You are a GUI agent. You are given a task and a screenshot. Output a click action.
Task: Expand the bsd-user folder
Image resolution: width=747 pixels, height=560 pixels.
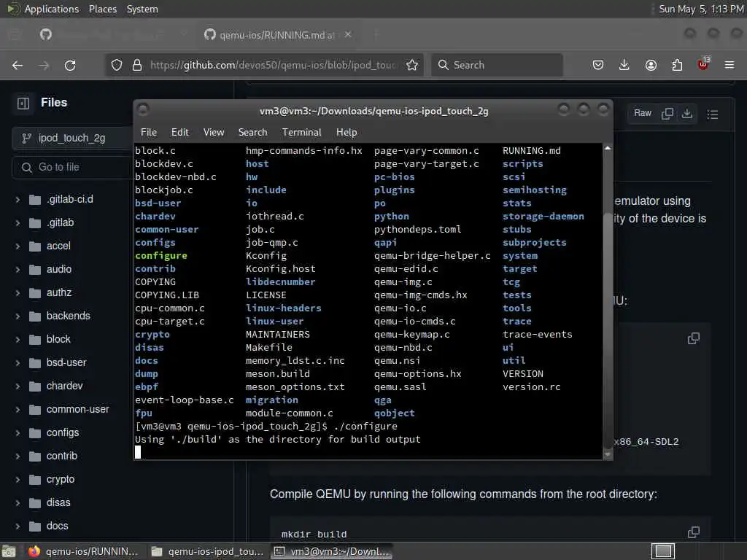18,363
